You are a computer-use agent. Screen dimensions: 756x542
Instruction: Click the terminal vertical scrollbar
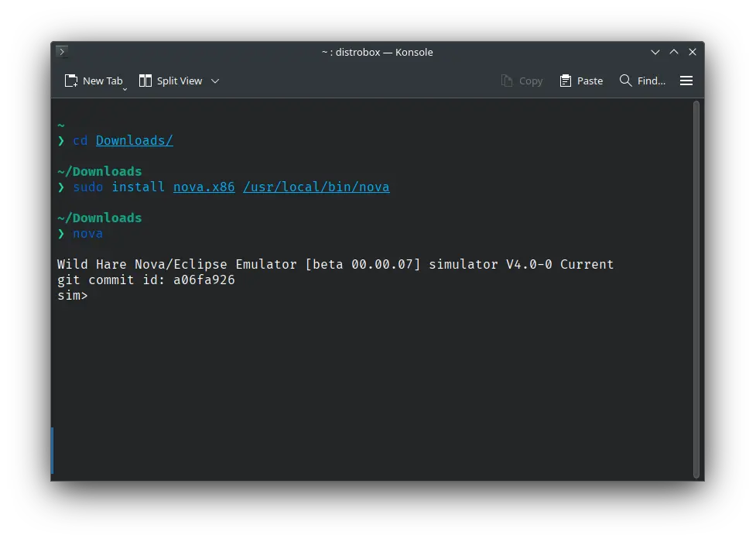tap(696, 289)
